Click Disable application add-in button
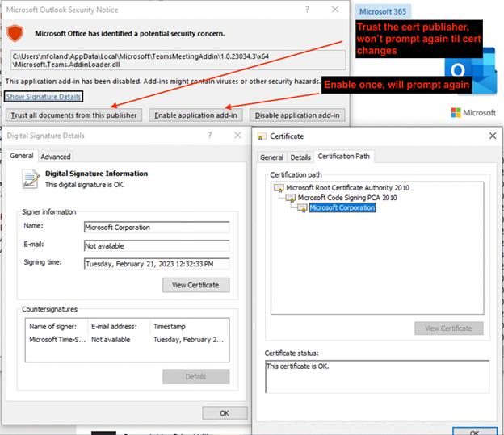Viewport: 504px width, 435px height. pyautogui.click(x=297, y=115)
